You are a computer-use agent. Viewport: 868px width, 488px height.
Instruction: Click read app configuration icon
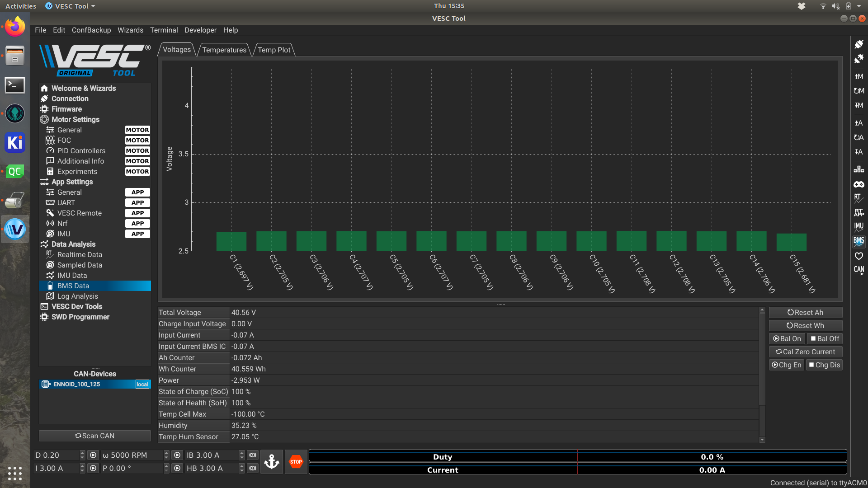tap(859, 123)
